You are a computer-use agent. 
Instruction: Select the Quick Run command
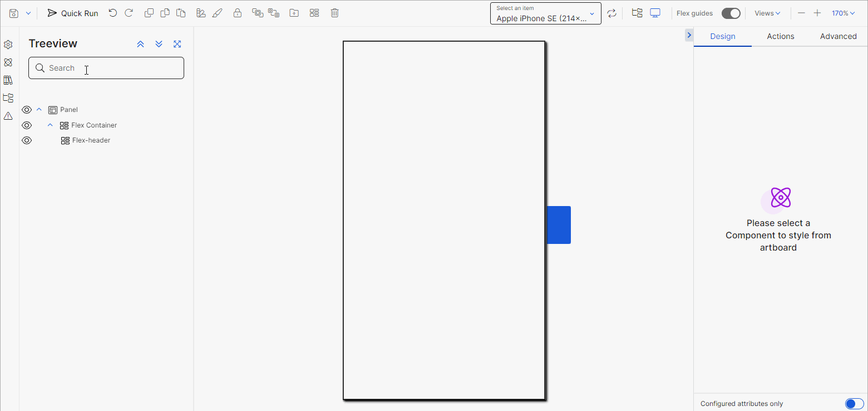pos(72,13)
